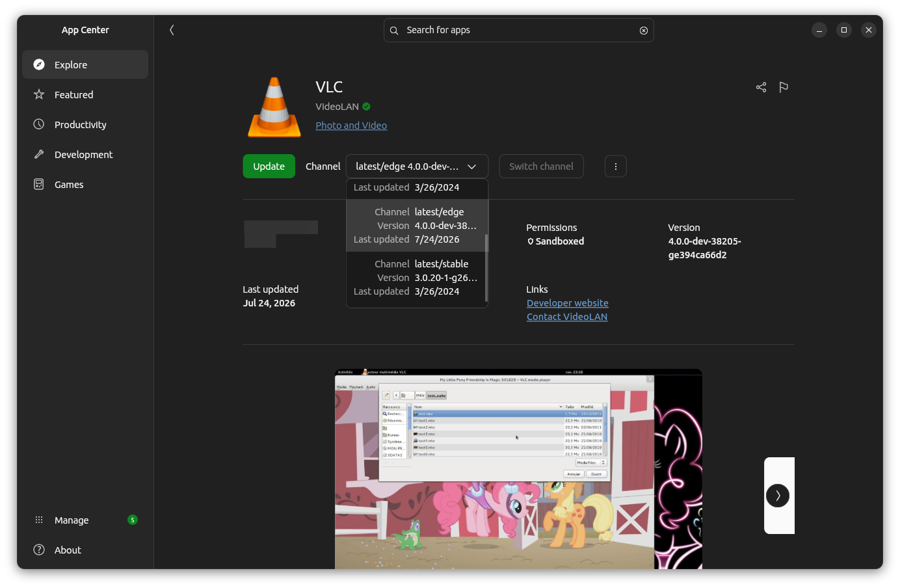This screenshot has width=900, height=588.
Task: Click the Permissions heading text
Action: click(551, 228)
